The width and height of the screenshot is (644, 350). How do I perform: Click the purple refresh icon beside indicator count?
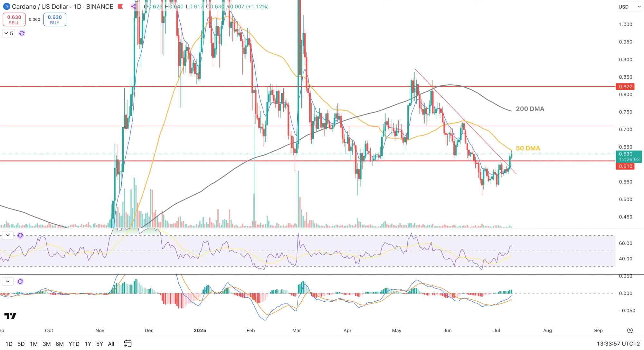coord(22,33)
